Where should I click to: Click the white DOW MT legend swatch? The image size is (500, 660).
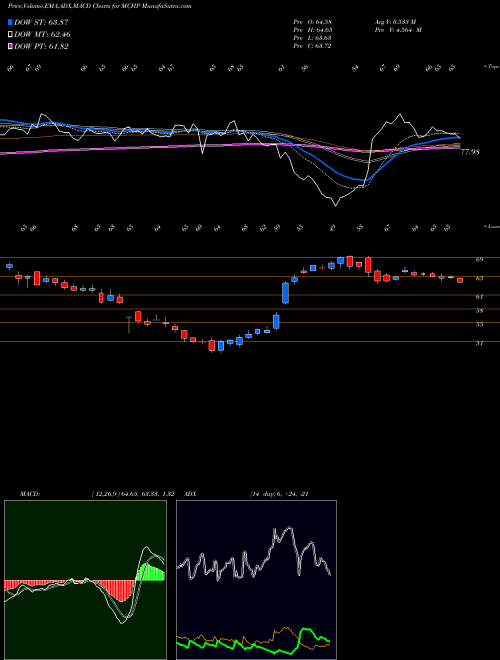[x=10, y=35]
